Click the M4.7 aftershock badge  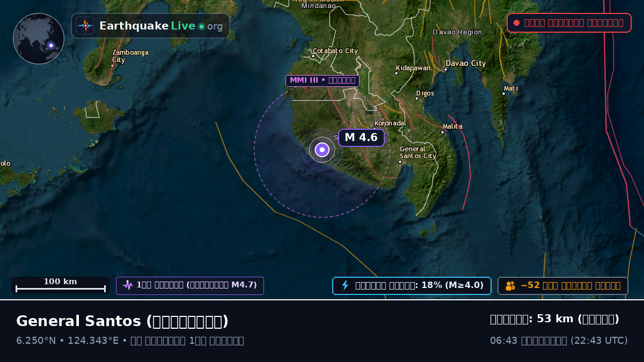(190, 285)
